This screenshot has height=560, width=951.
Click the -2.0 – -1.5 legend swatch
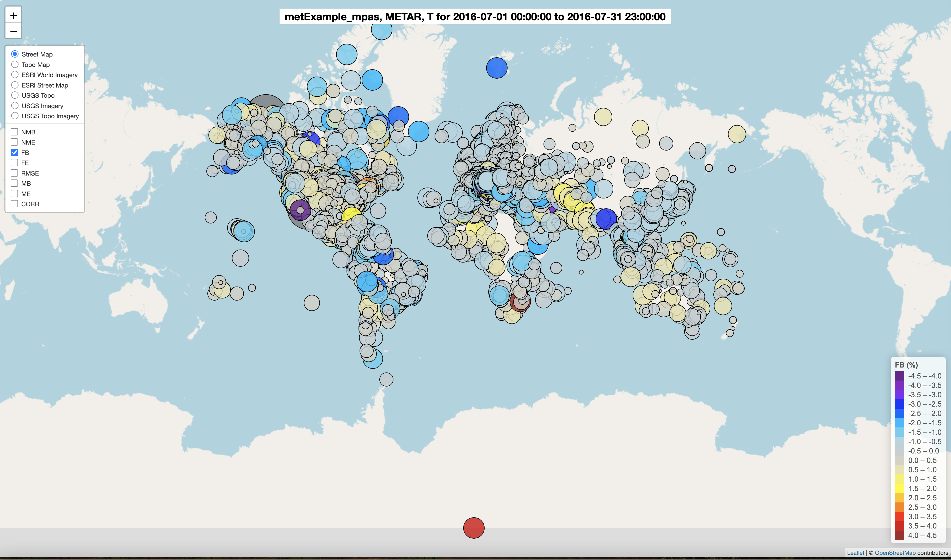point(900,423)
